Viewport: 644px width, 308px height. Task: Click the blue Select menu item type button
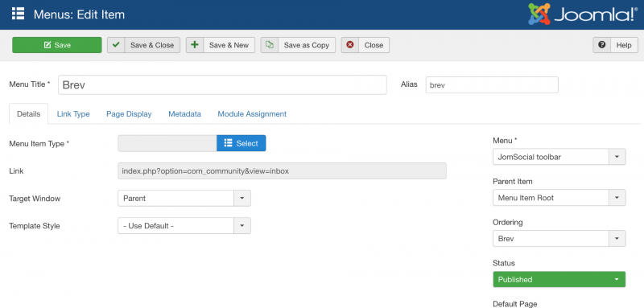pos(241,143)
